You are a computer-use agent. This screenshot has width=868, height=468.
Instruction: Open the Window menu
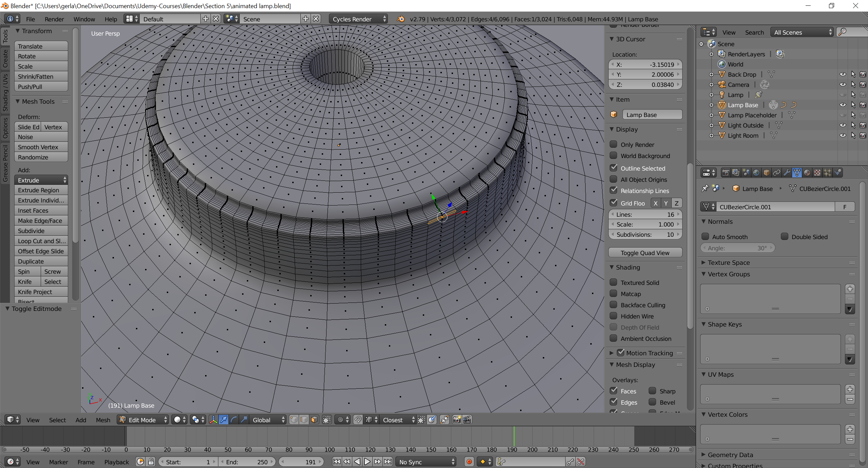[84, 19]
